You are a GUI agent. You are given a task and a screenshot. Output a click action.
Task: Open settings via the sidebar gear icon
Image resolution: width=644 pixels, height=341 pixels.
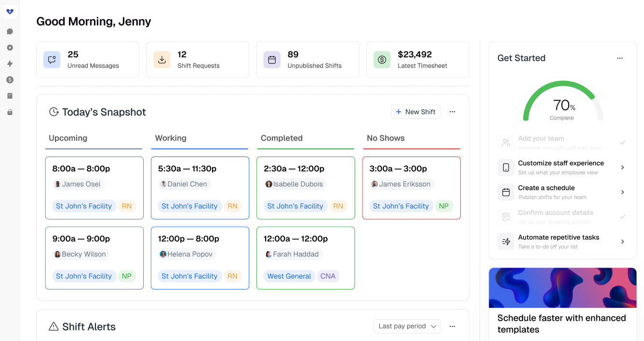tap(10, 48)
